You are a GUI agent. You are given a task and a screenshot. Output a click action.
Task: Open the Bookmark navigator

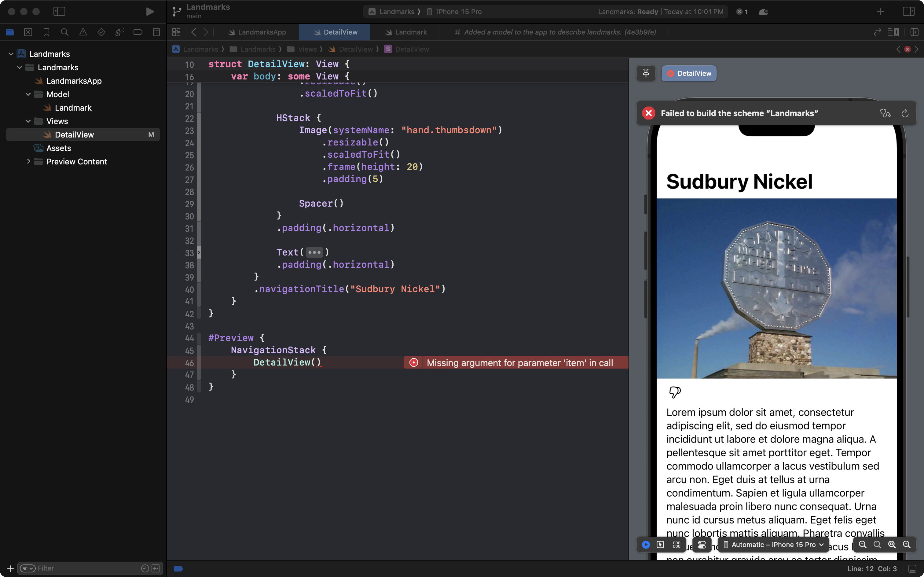[46, 32]
